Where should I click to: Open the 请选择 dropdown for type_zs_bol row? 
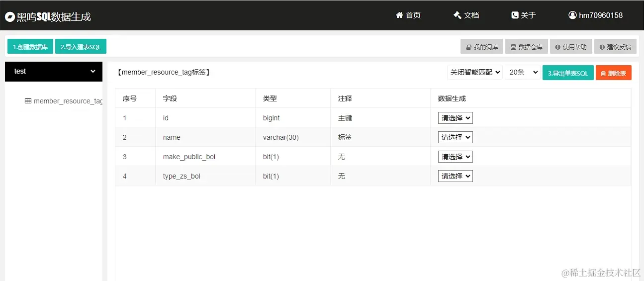(x=455, y=176)
